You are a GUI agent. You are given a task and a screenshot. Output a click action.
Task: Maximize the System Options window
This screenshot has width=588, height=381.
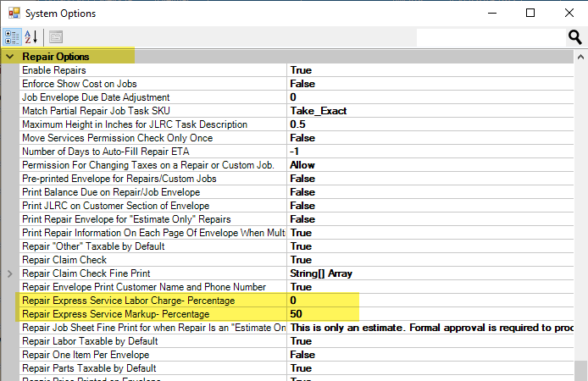point(530,14)
